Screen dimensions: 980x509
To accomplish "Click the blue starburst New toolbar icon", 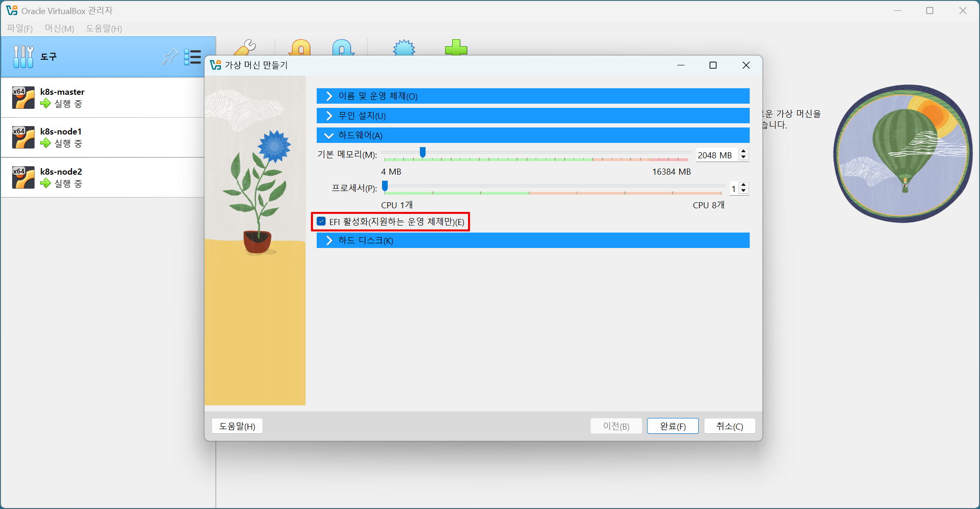I will coord(404,47).
